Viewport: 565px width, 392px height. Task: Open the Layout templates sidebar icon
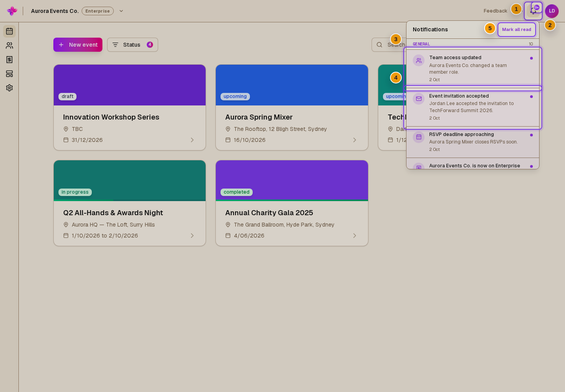pyautogui.click(x=9, y=74)
